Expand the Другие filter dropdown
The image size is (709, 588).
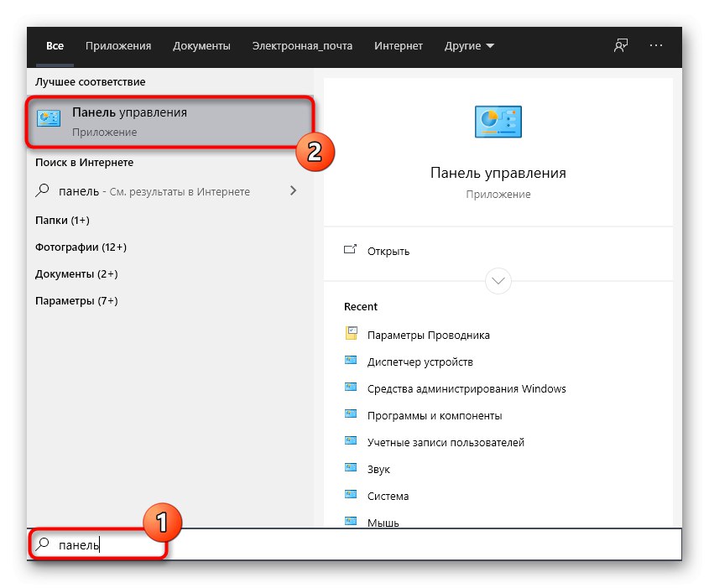point(467,46)
